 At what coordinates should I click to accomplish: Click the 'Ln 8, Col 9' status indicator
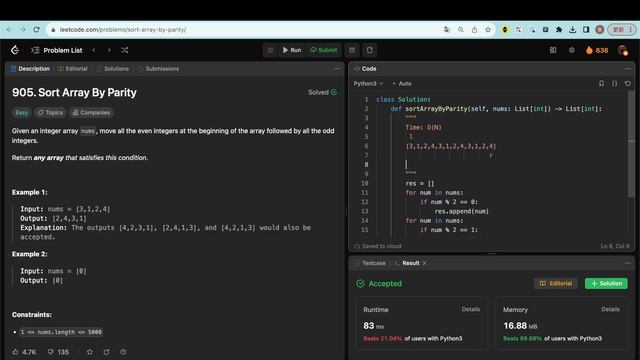tap(615, 246)
